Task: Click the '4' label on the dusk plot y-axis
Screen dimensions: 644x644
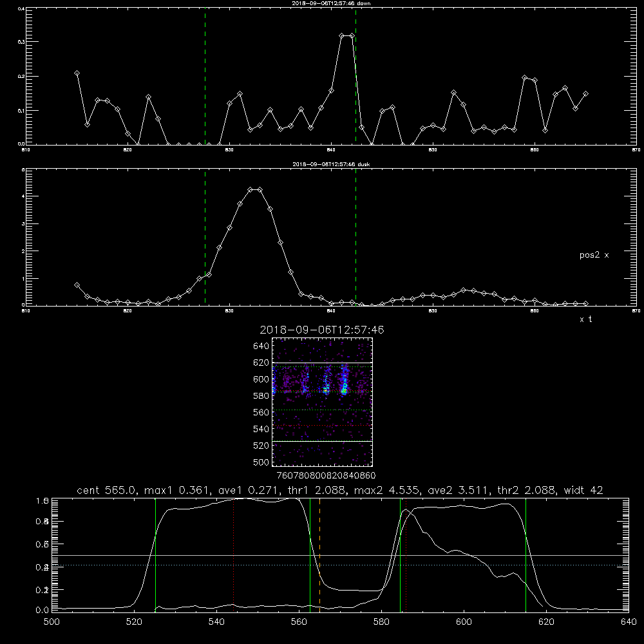Action: 23,196
